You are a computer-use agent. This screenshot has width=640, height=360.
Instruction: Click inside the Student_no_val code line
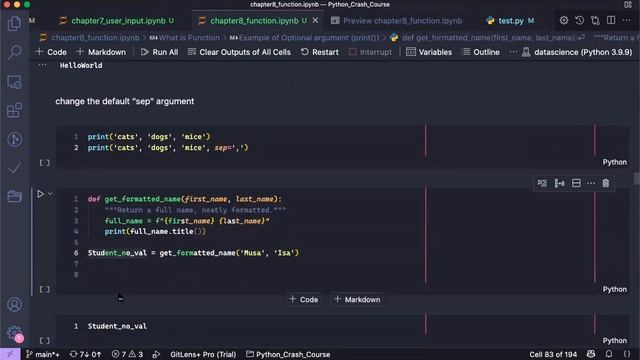[x=117, y=326]
